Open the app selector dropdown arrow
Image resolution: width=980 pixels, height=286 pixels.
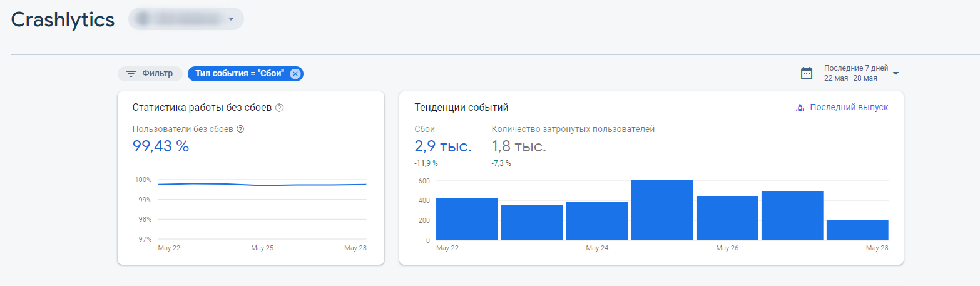point(231,19)
